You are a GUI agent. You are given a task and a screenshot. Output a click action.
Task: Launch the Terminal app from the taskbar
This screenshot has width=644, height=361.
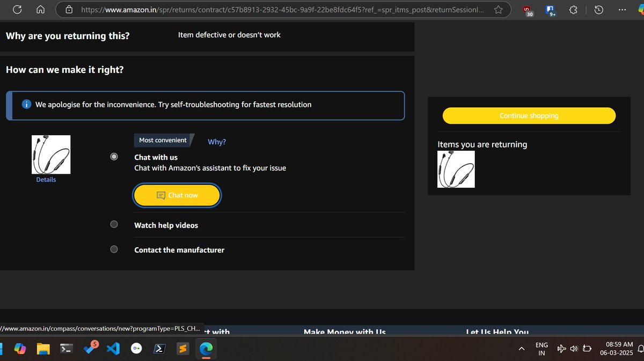tap(66, 349)
